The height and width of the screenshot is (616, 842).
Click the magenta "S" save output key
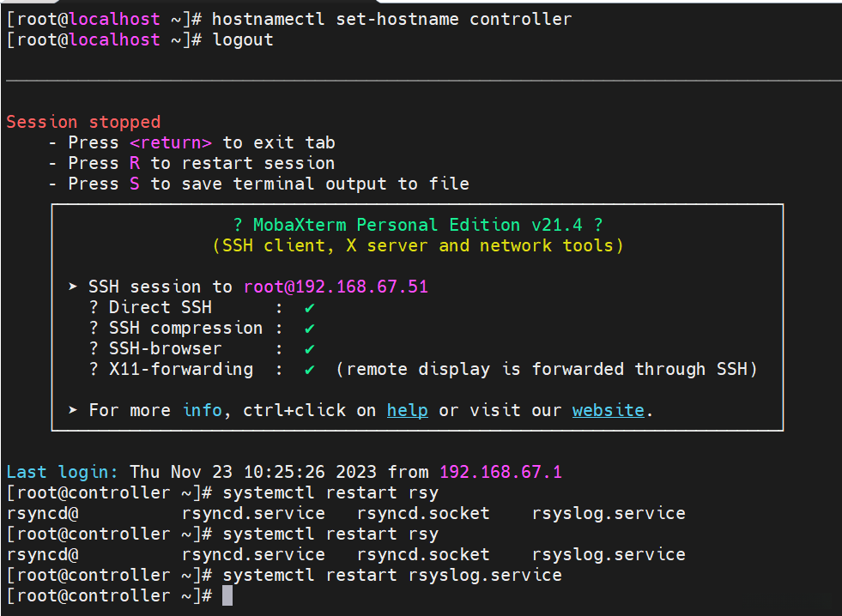click(135, 184)
